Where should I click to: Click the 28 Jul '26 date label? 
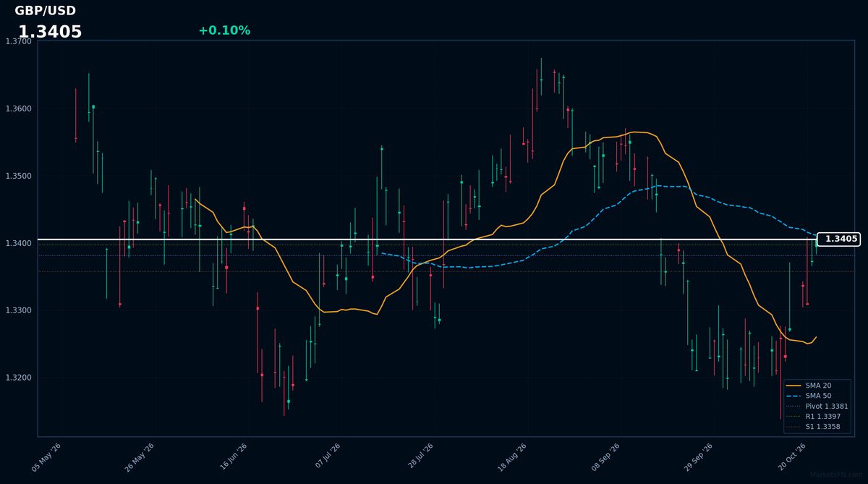(420, 457)
